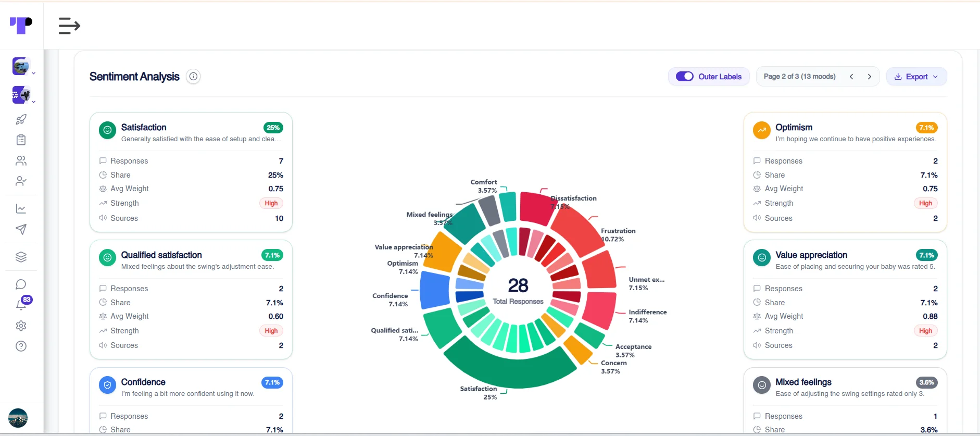Open the Export dropdown
Image resolution: width=980 pixels, height=436 pixels.
[x=916, y=77]
